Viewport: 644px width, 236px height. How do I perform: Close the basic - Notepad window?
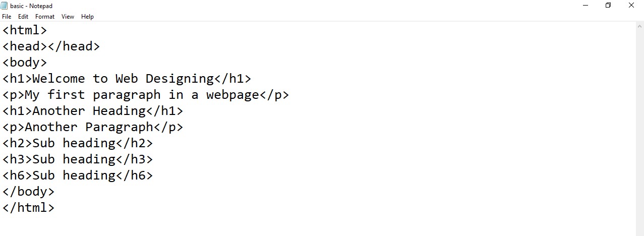coord(631,6)
